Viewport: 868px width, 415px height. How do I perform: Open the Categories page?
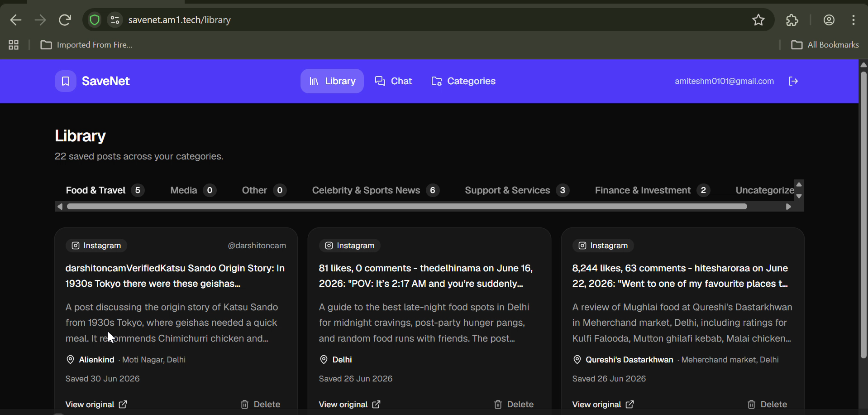click(x=463, y=81)
